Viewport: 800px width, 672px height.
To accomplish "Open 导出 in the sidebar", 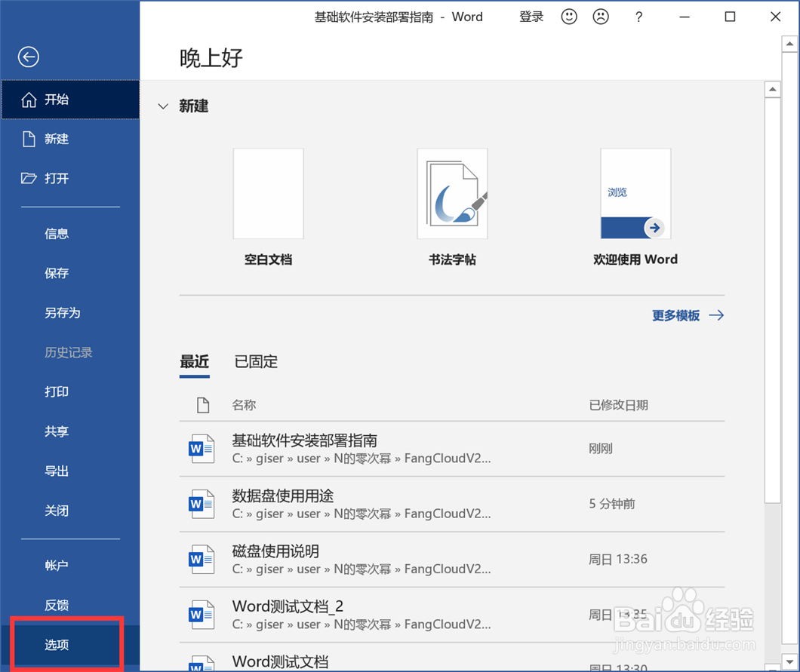I will pos(70,471).
